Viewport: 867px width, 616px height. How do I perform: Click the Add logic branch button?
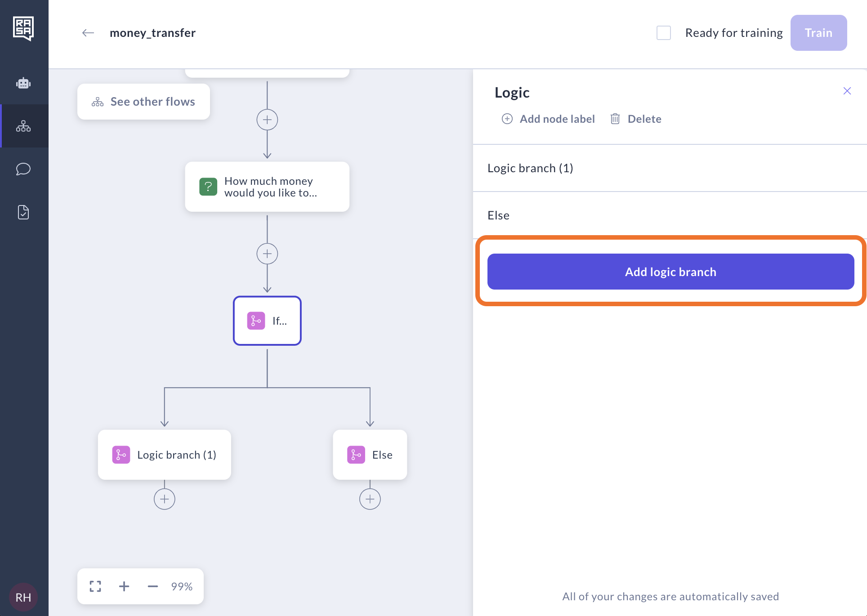tap(670, 272)
